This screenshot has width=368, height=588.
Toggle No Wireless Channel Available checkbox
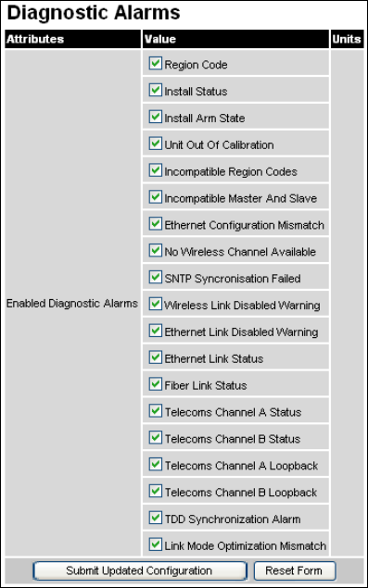[x=155, y=251]
